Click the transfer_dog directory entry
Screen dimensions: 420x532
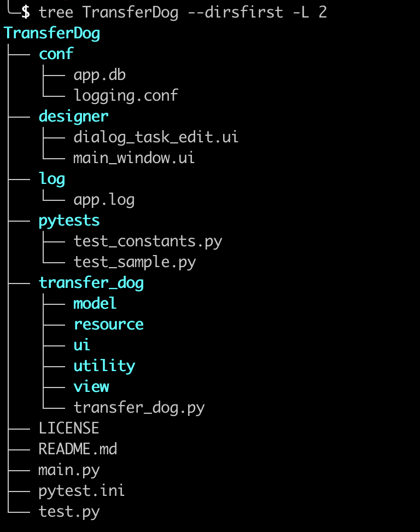click(91, 283)
